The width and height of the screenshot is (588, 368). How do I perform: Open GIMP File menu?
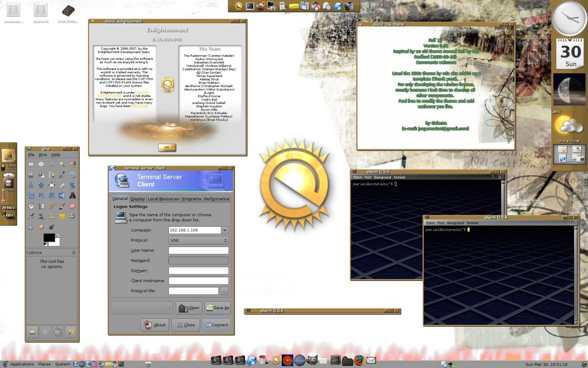[x=31, y=155]
